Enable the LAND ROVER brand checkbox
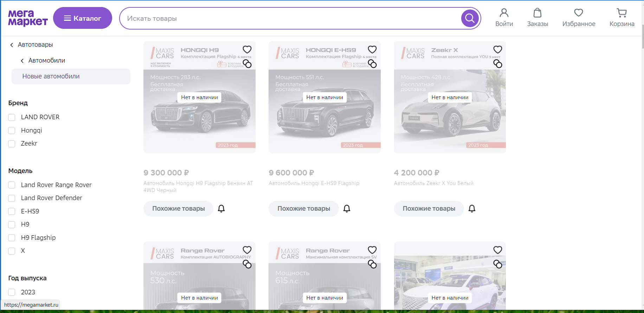Viewport: 644px width, 313px height. (x=12, y=117)
